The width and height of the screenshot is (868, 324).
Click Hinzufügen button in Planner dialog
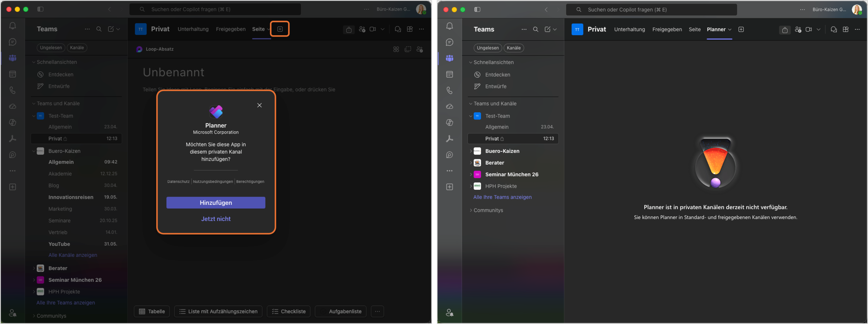click(x=216, y=203)
